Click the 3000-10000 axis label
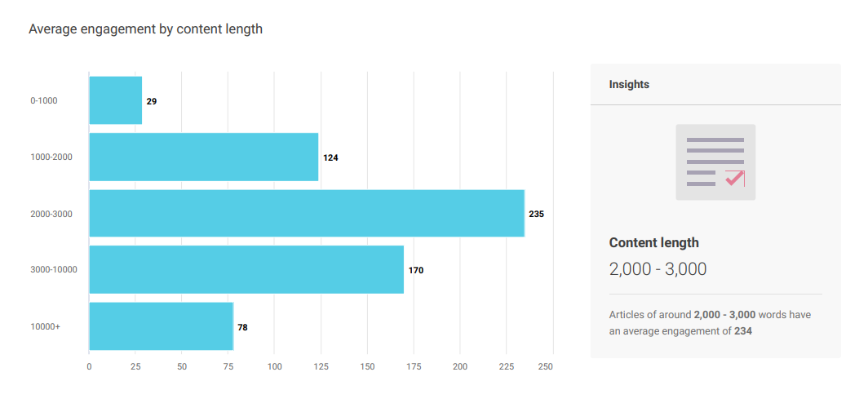 pos(54,269)
